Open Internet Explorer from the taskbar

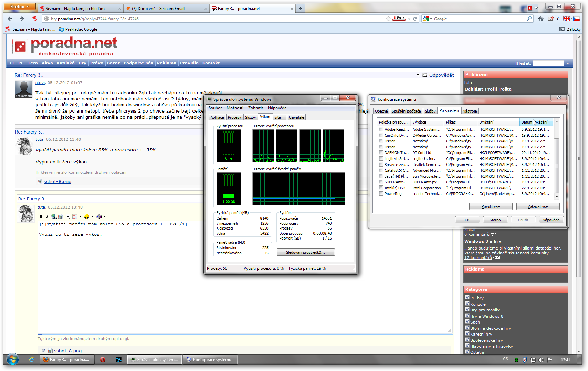[x=31, y=360]
